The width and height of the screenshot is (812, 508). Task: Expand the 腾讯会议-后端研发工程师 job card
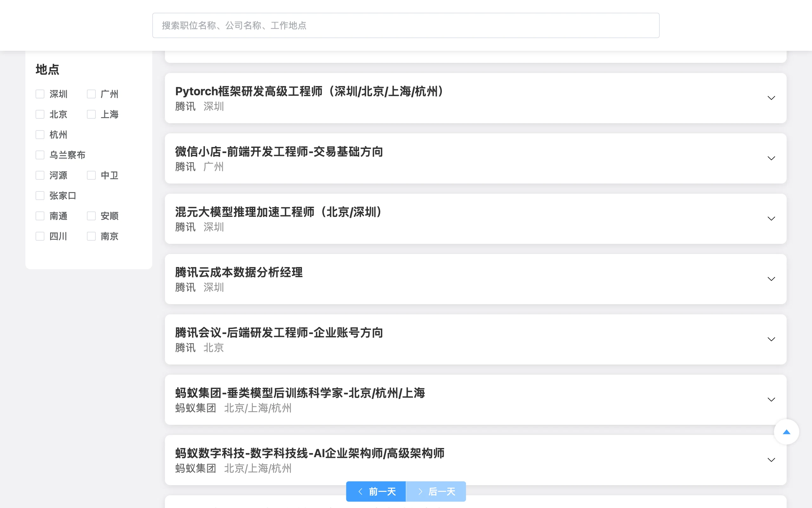coord(771,339)
